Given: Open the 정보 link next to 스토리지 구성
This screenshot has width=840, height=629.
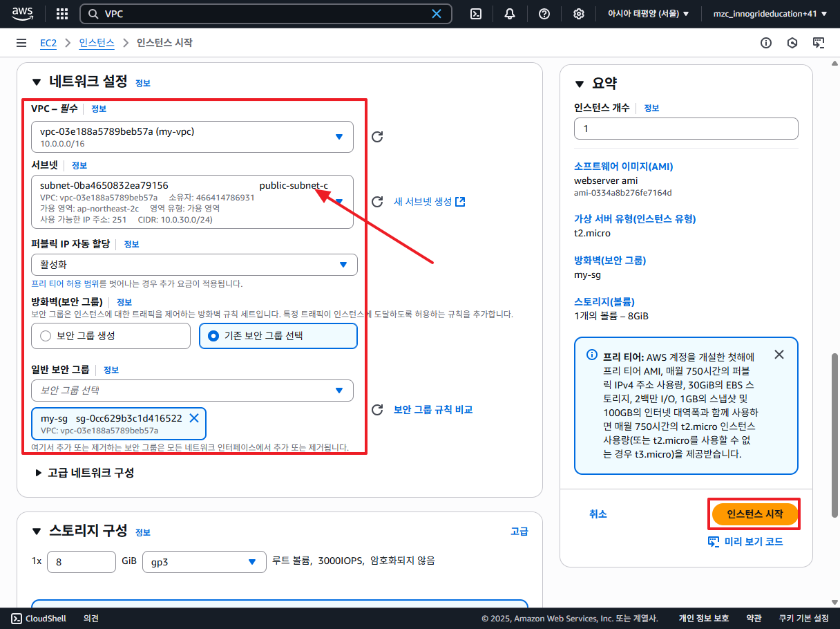Looking at the screenshot, I should point(143,532).
